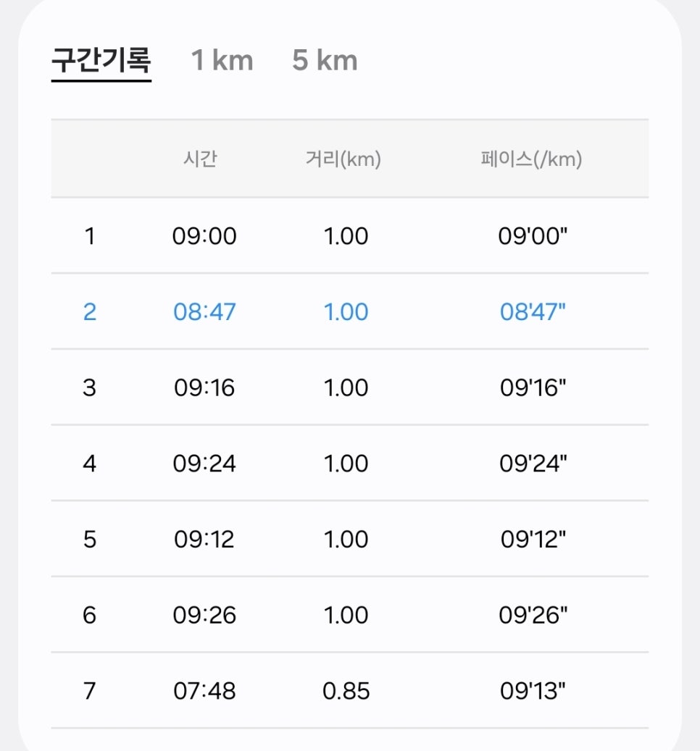700x751 pixels.
Task: Switch to the 5 km tab
Action: 325,60
